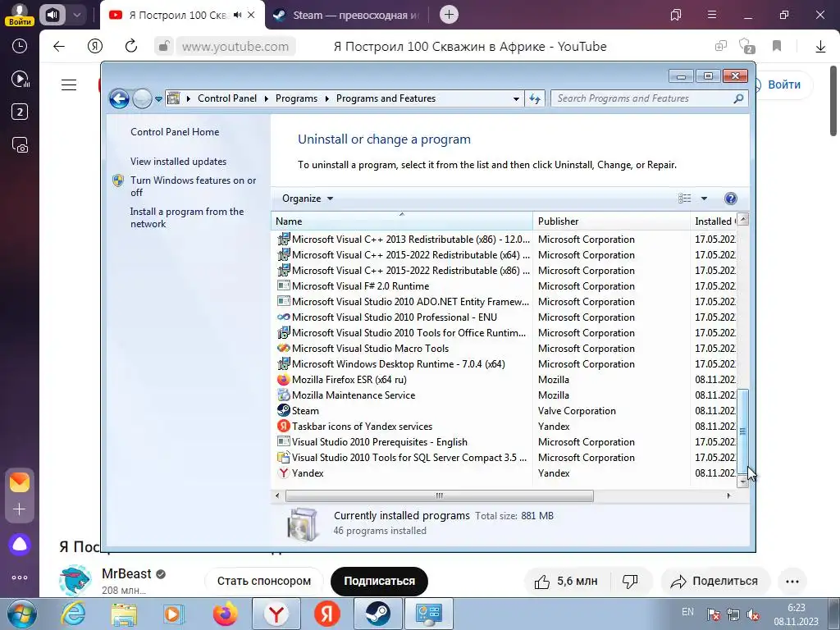
Task: Reload the YouTube page
Action: tap(131, 47)
